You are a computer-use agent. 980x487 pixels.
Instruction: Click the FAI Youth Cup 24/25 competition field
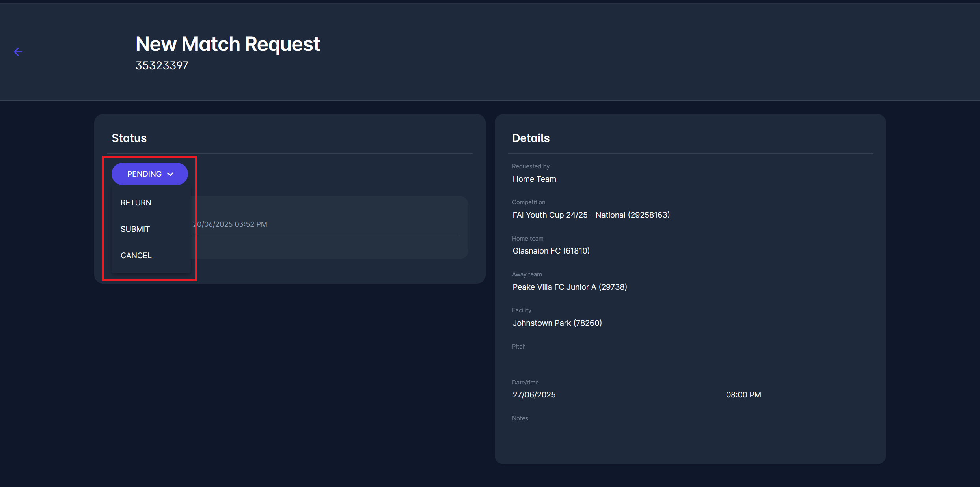click(591, 215)
